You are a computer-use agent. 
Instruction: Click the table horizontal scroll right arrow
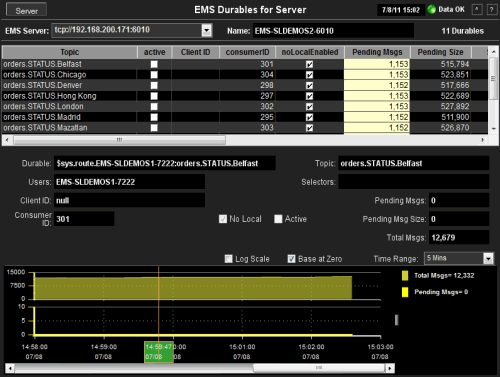point(482,140)
